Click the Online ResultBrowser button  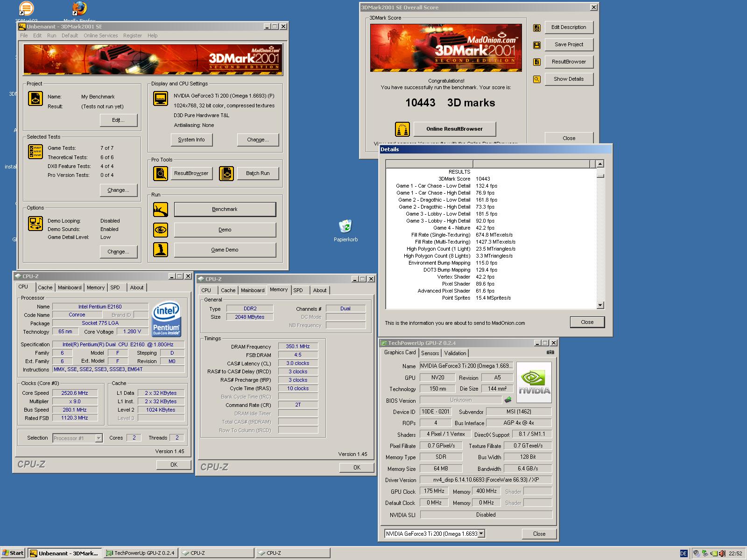coord(454,129)
